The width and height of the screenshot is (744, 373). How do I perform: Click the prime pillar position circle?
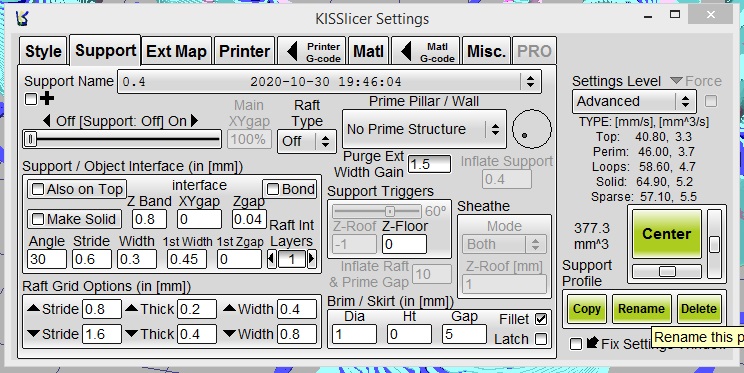coord(532,129)
